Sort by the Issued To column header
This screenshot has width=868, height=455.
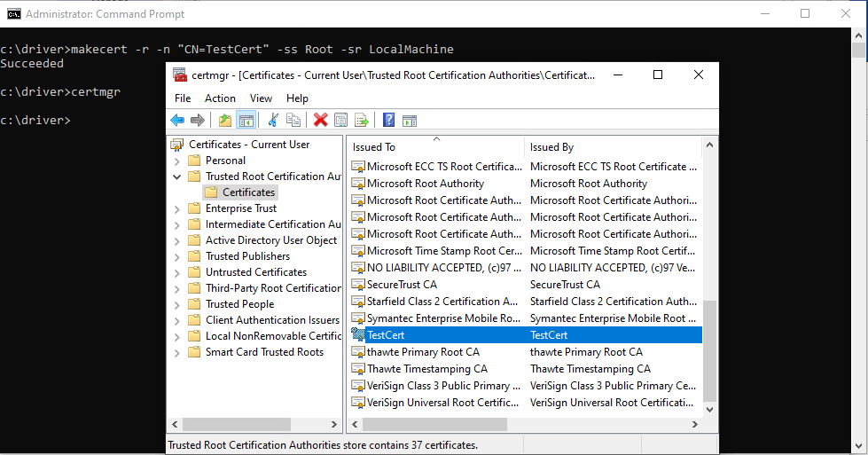(436, 146)
